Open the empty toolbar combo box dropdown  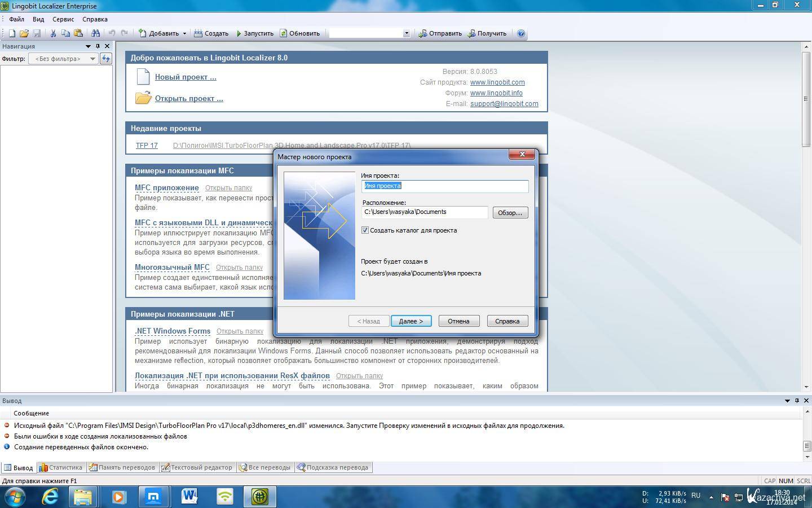point(406,33)
